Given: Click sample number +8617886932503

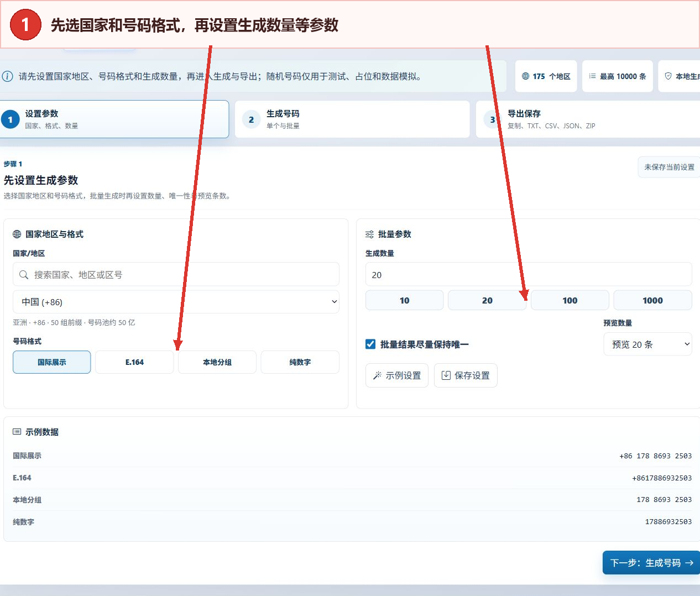Looking at the screenshot, I should point(662,478).
